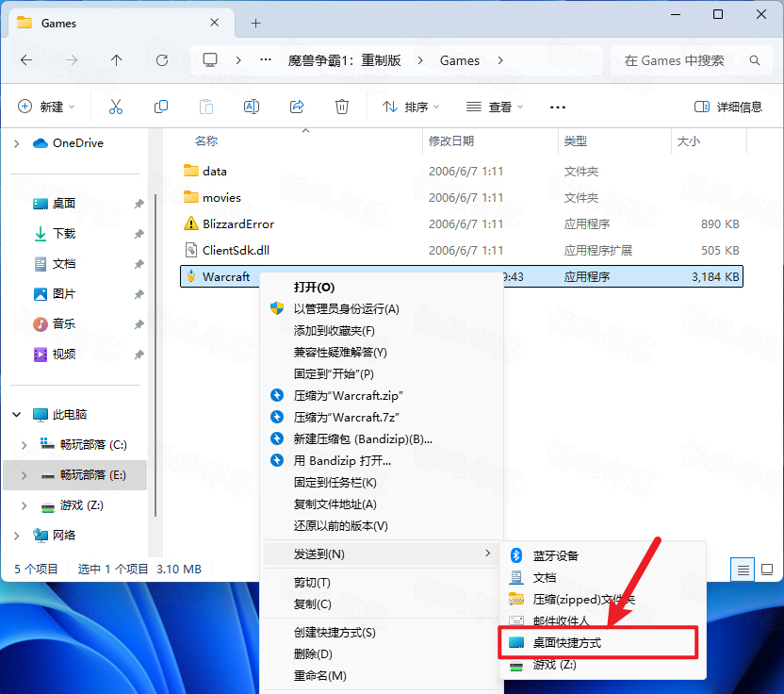Expand chevron after Games in address bar
The image size is (784, 694).
click(500, 60)
